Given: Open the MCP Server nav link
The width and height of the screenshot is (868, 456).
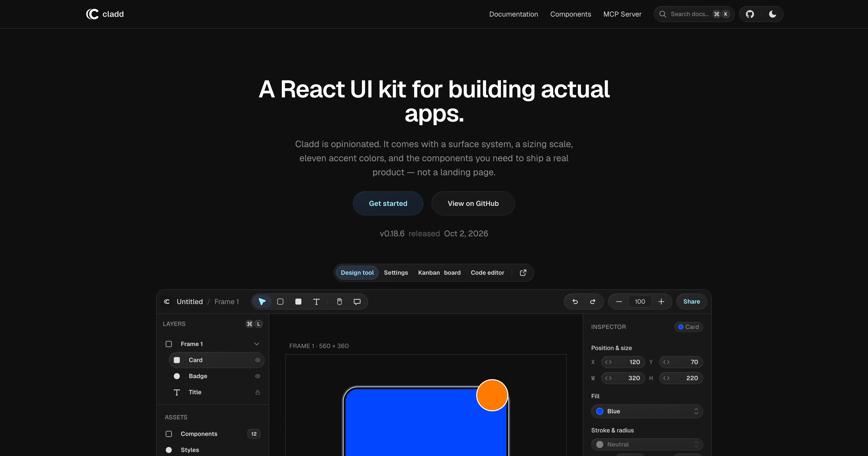Looking at the screenshot, I should click(x=622, y=14).
